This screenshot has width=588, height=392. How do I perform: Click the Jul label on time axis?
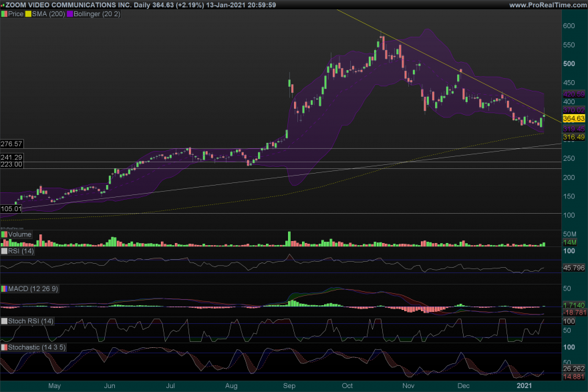(x=170, y=386)
